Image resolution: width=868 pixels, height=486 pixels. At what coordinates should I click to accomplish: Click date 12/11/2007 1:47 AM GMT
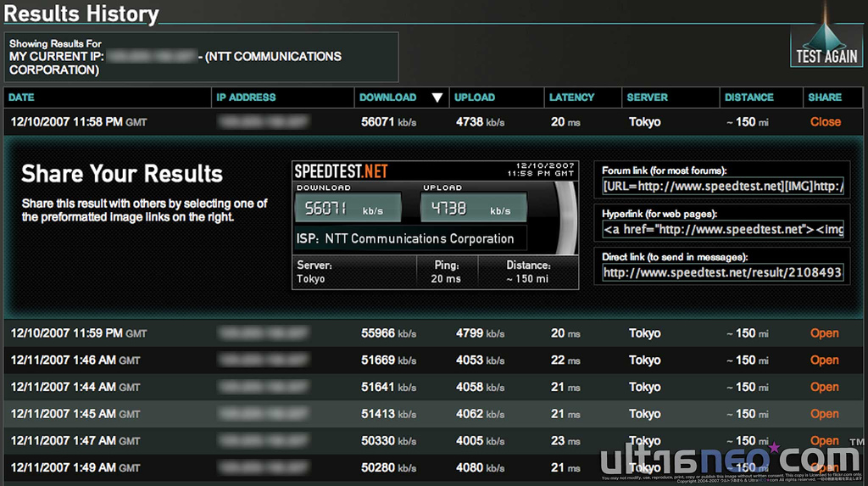pos(75,440)
